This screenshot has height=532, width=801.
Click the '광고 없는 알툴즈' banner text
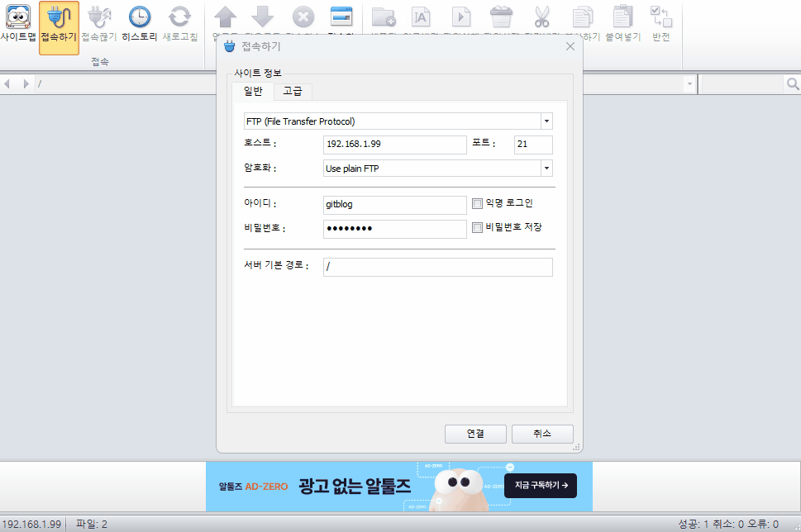point(355,486)
